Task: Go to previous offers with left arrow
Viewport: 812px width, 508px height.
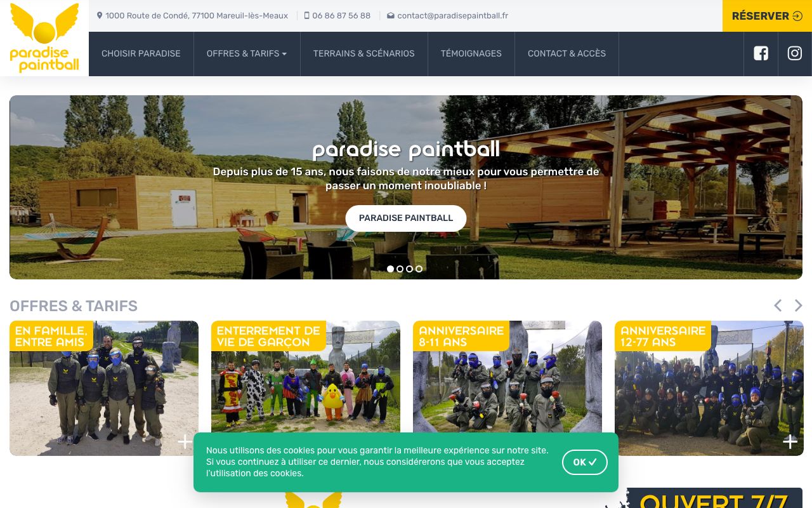Action: pos(778,305)
